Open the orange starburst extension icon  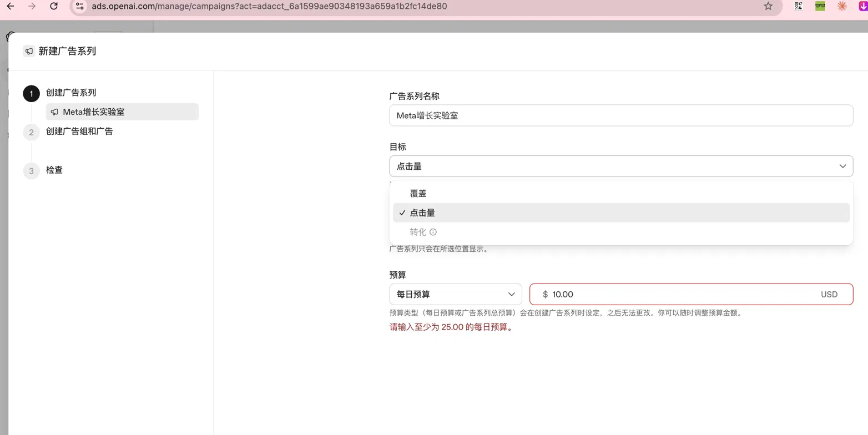pyautogui.click(x=842, y=7)
